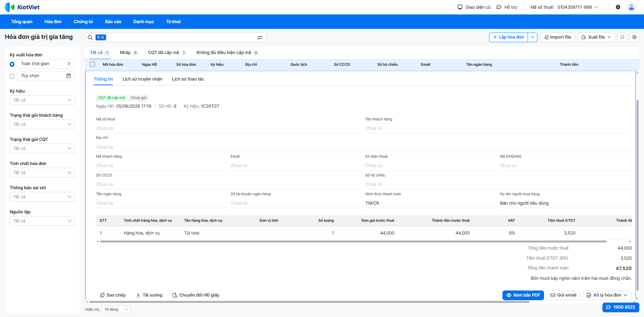644x317 pixels.
Task: Open the Thông tin detail tab
Action: [x=103, y=79]
